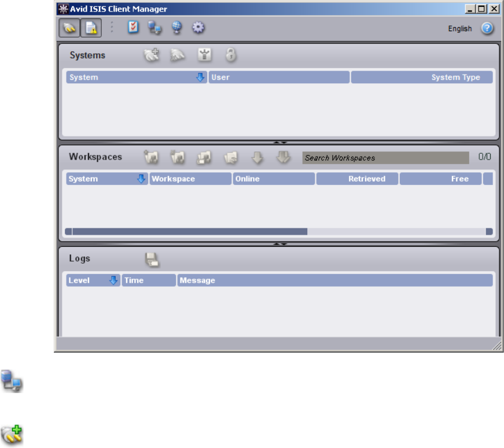Open Remote Hosts settings in the top toolbar
Image resolution: width=504 pixels, height=448 pixels.
[154, 28]
